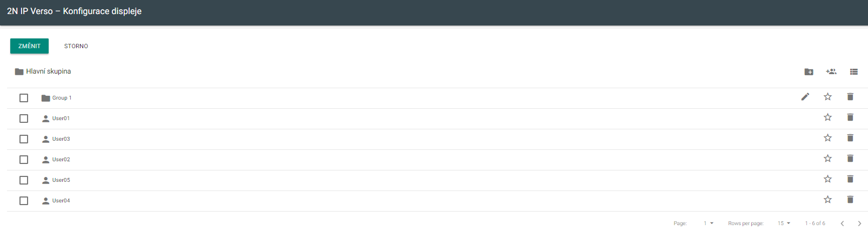Switch to list view icon
Image resolution: width=868 pixels, height=230 pixels.
pyautogui.click(x=854, y=71)
